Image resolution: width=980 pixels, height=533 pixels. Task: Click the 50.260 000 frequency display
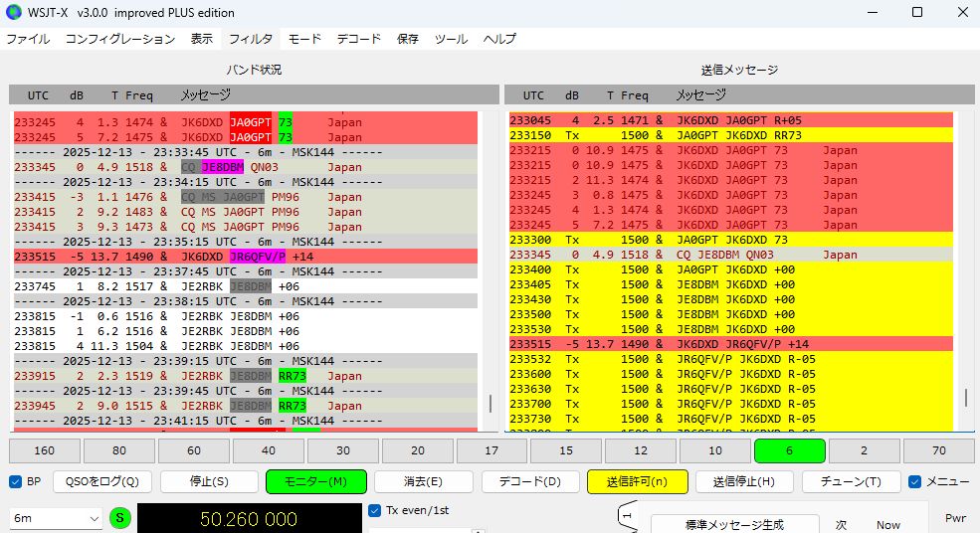click(x=249, y=519)
